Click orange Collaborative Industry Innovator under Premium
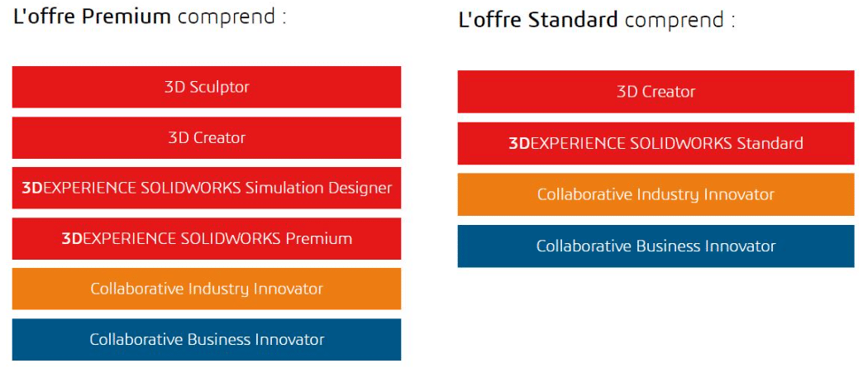Viewport: 868px width, 373px height. [207, 289]
